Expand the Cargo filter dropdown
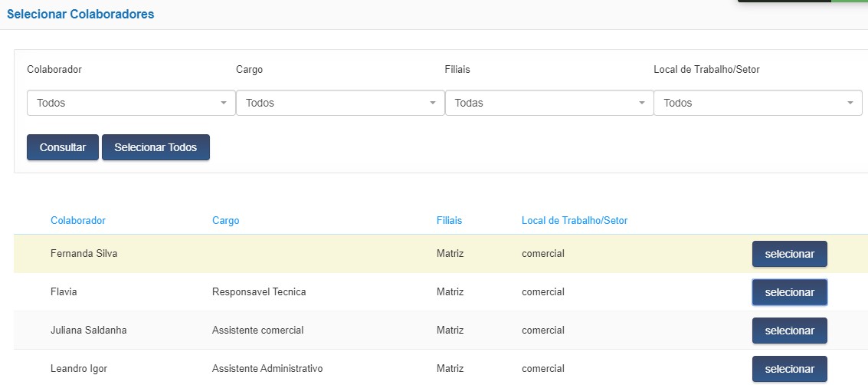The height and width of the screenshot is (385, 868). [x=340, y=103]
